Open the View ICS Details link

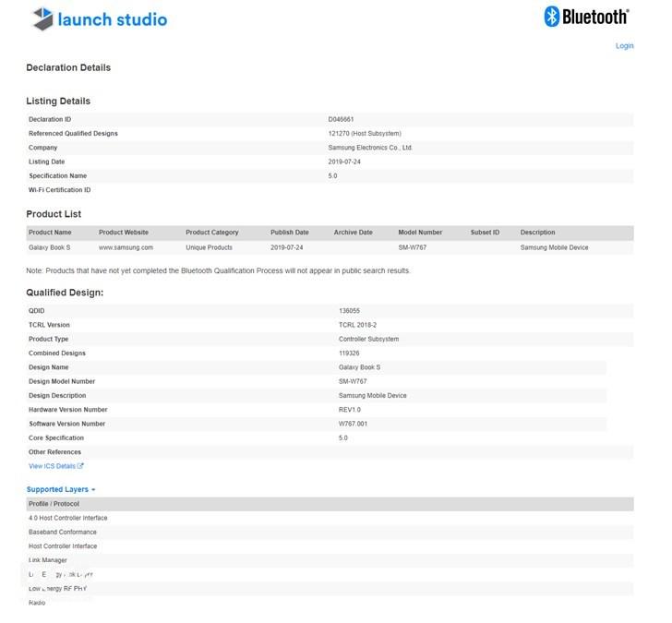pos(52,466)
